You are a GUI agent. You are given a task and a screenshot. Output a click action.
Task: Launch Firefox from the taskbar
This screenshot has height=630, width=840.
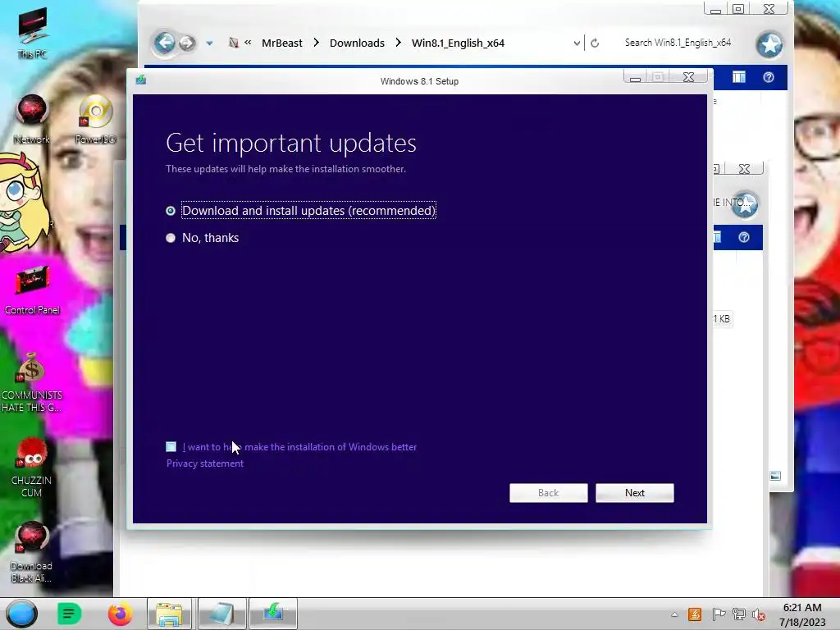click(x=120, y=614)
